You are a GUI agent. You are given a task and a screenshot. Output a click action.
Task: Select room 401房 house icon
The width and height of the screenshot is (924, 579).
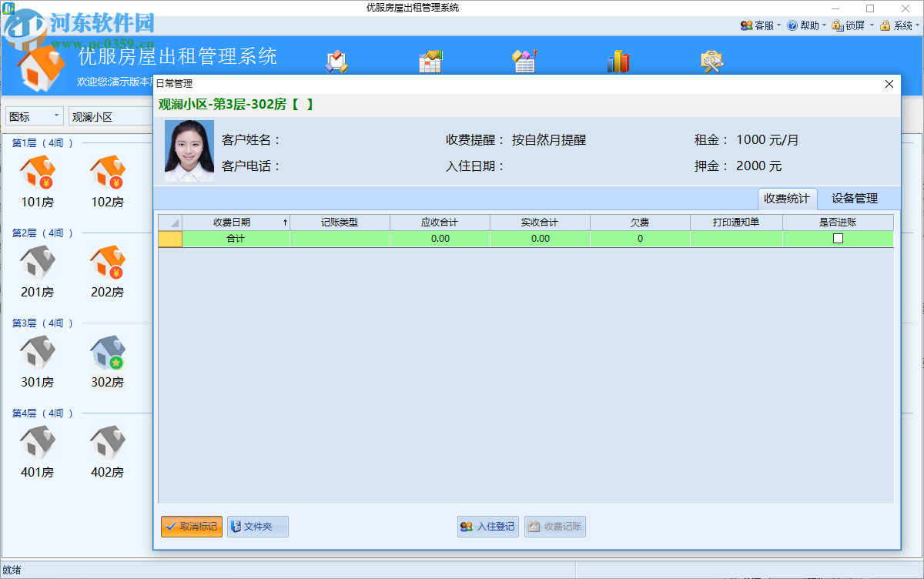[x=37, y=443]
